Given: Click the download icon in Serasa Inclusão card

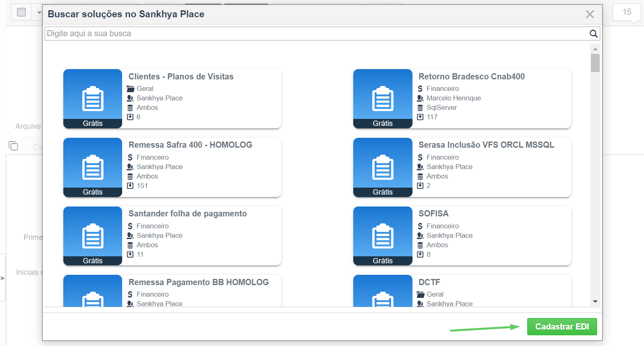Looking at the screenshot, I should (x=420, y=186).
